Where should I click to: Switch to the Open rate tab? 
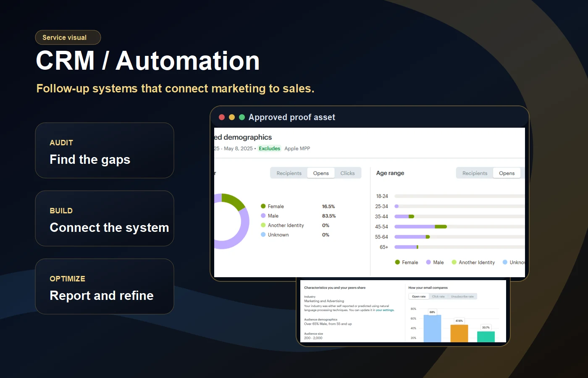pos(419,297)
